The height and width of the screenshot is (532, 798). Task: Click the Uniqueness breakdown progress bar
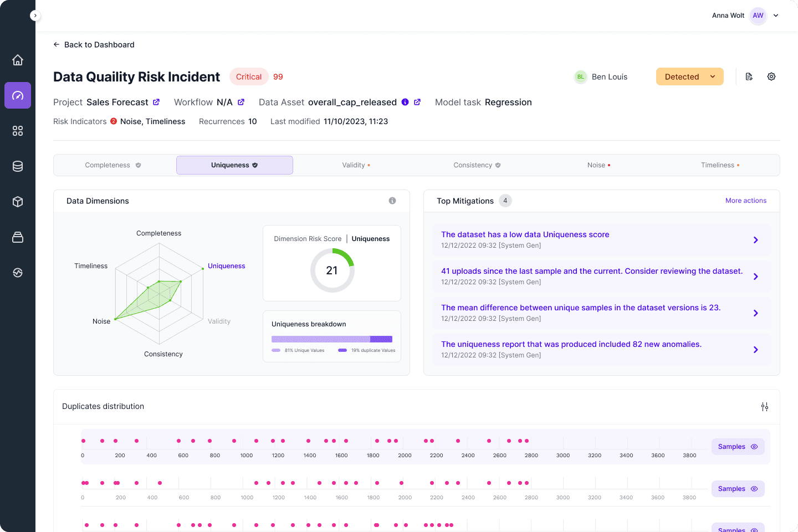click(x=332, y=339)
